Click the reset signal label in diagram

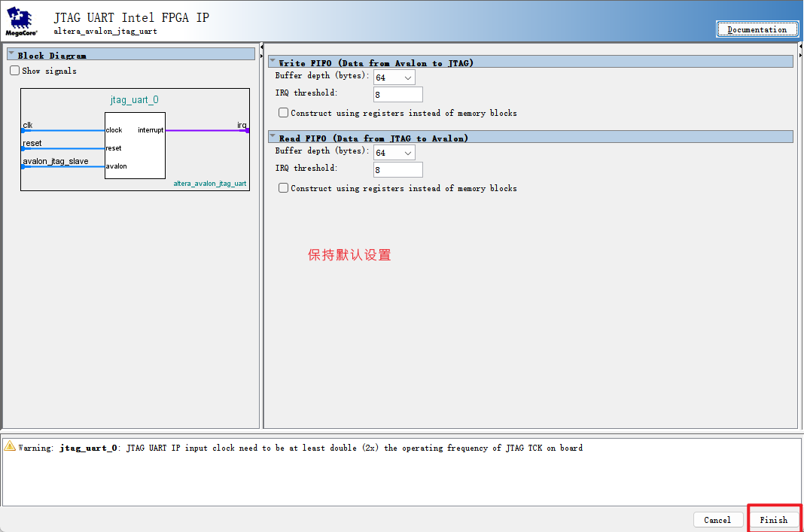[32, 143]
